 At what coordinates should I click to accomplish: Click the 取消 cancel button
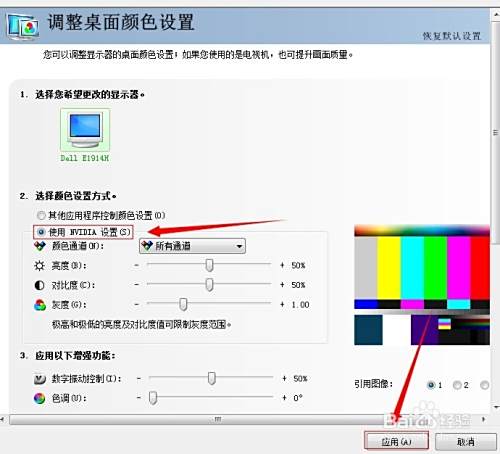point(466,442)
